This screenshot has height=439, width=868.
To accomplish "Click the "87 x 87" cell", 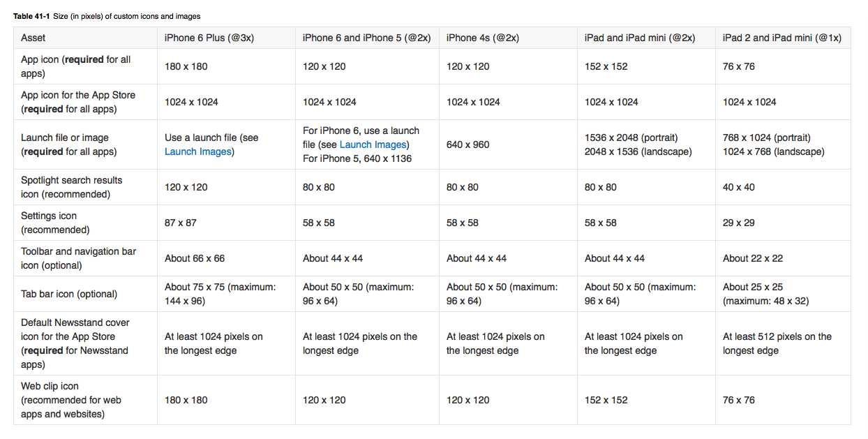I will click(x=181, y=223).
